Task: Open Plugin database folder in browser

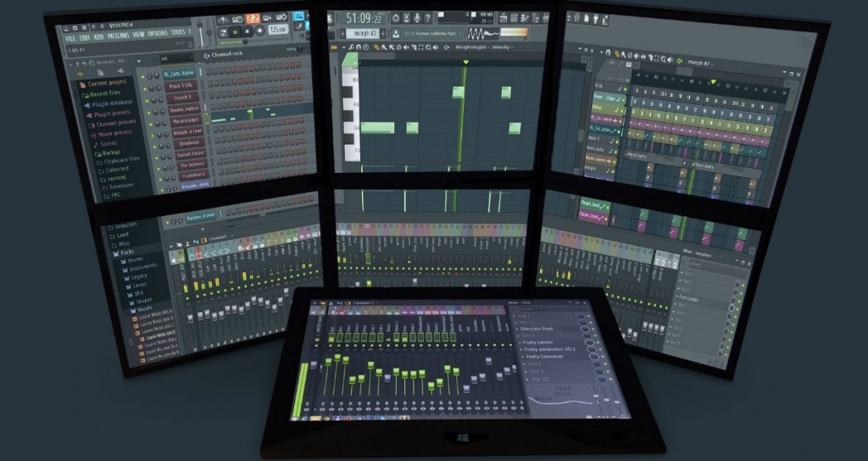Action: pos(110,103)
